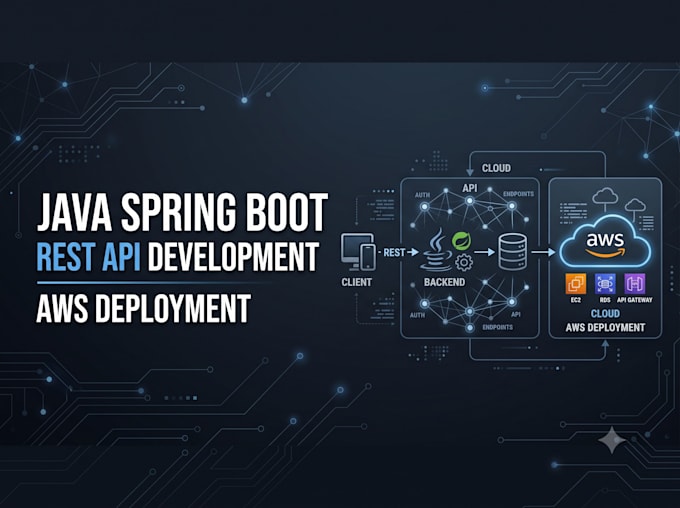Click the gear icon beside the Java logo
The image size is (680, 508).
pyautogui.click(x=464, y=262)
